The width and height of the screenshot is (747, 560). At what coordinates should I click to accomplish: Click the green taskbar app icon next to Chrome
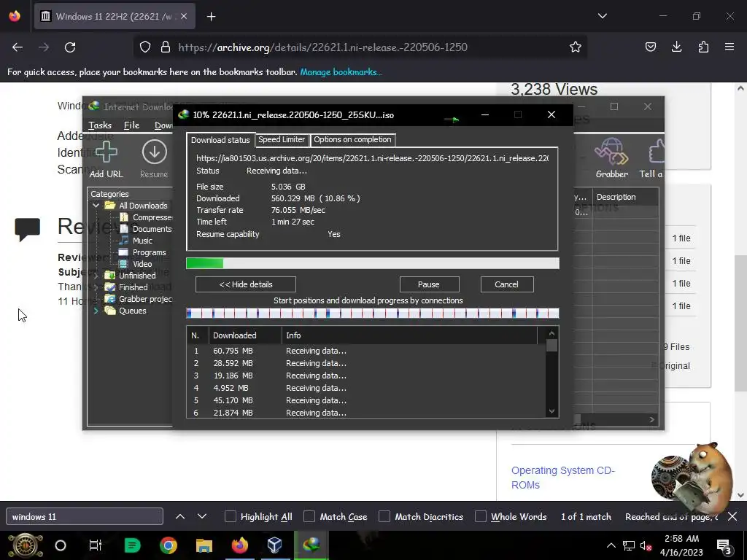(x=132, y=545)
